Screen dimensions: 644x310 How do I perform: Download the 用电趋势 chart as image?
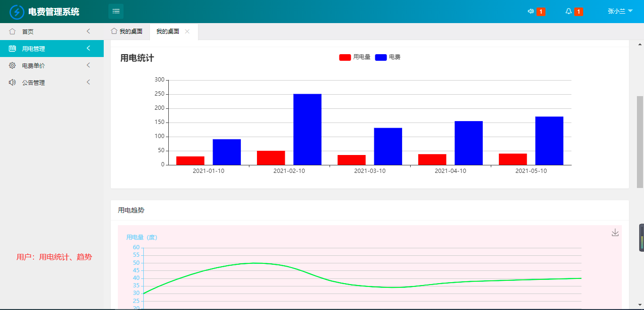click(615, 232)
